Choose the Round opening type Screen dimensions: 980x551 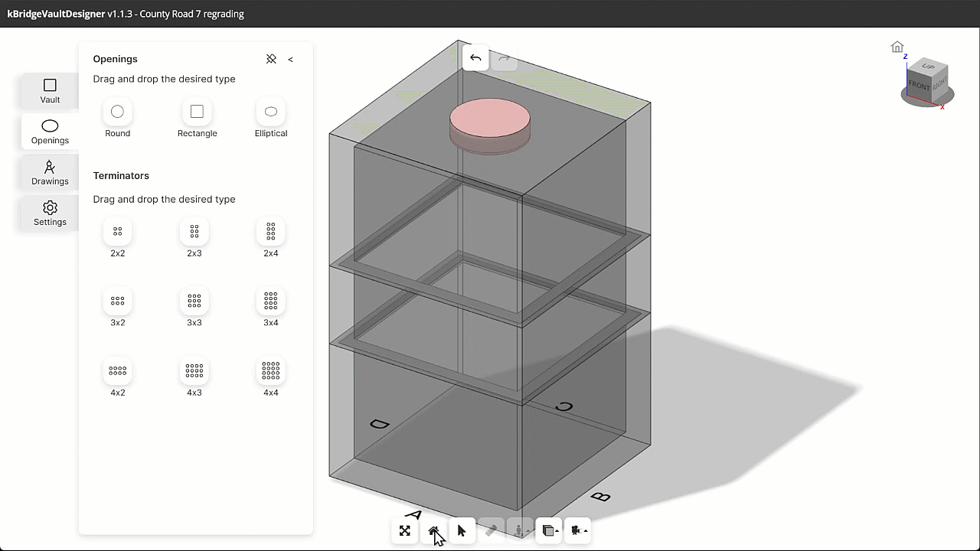tap(117, 112)
